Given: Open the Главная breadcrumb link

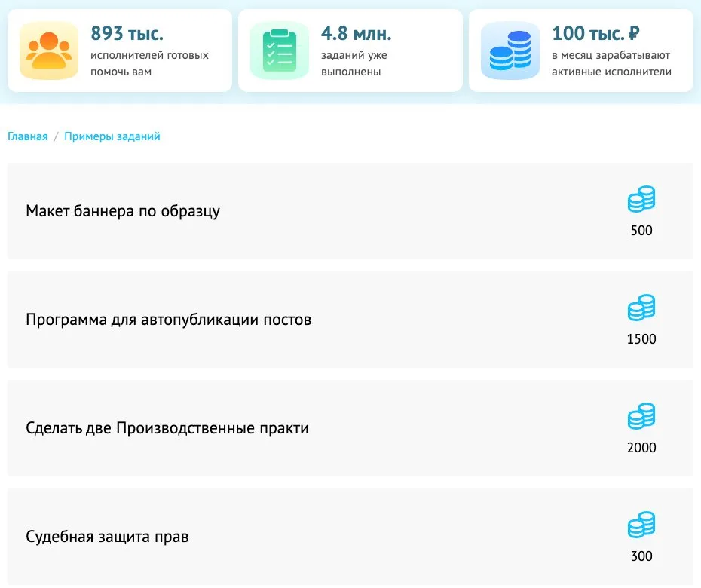Looking at the screenshot, I should (28, 136).
